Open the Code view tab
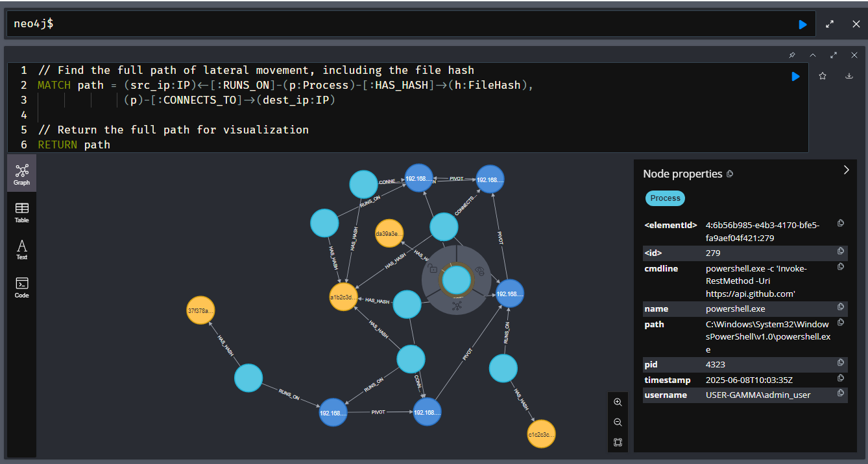 [22, 287]
